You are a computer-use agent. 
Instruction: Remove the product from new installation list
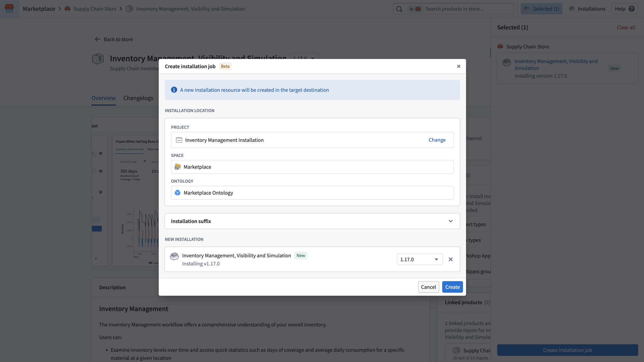450,259
